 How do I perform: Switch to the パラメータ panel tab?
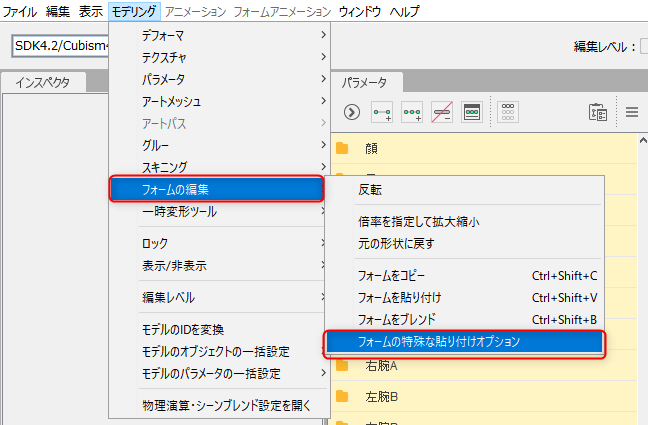(365, 82)
